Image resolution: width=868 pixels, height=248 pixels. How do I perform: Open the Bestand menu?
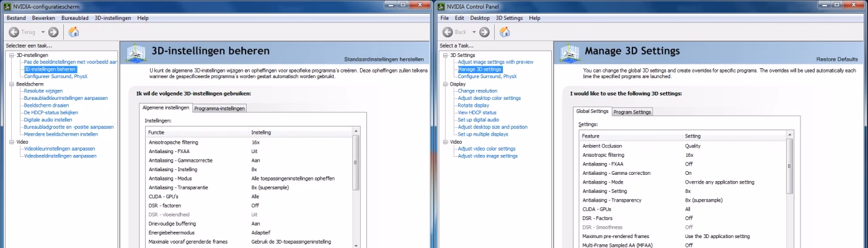tap(16, 18)
